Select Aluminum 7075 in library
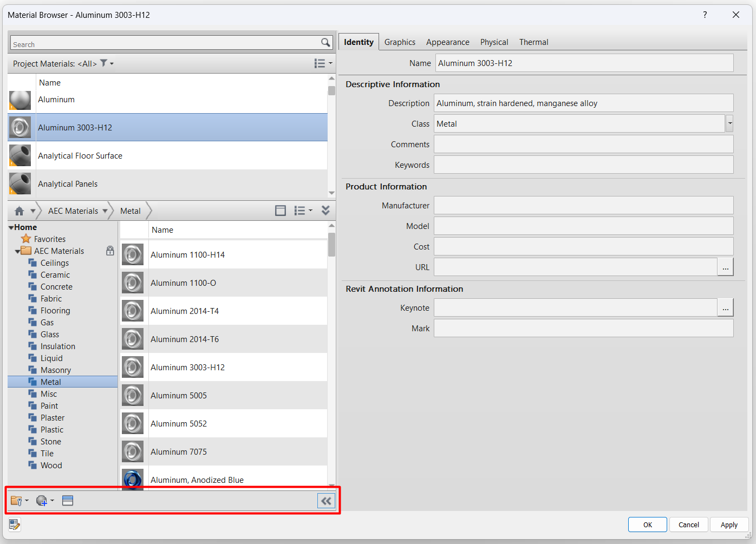The height and width of the screenshot is (544, 756). tap(224, 451)
